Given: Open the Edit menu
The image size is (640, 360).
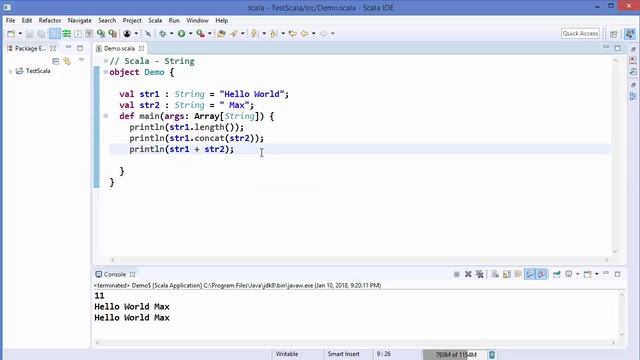Looking at the screenshot, I should pos(27,20).
